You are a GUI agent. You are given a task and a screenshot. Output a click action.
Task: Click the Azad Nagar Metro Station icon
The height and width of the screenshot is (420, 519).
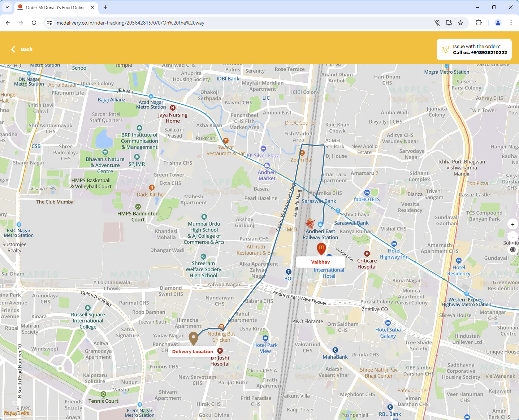[x=151, y=96]
